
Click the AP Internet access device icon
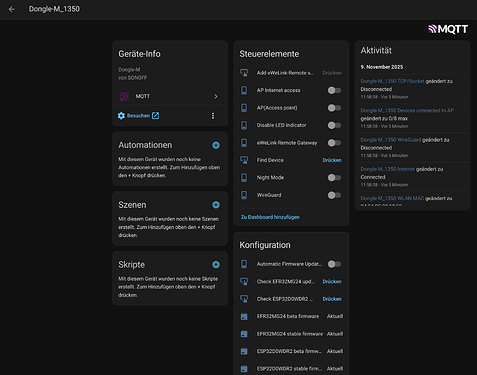pos(244,90)
